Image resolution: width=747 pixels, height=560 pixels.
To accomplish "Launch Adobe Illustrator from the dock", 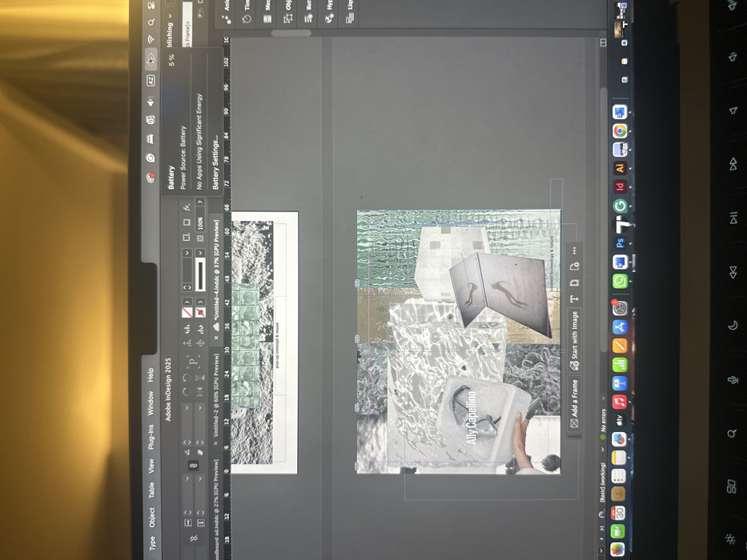I will (x=620, y=168).
